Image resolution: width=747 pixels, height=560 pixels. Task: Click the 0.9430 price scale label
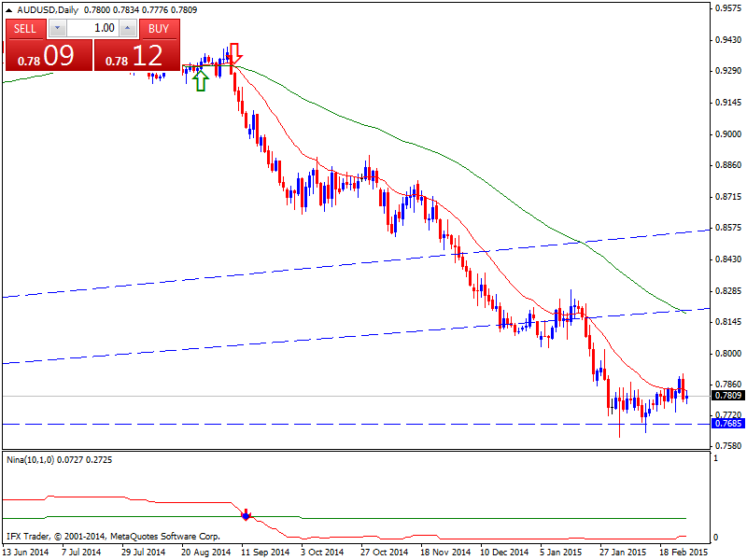point(728,40)
